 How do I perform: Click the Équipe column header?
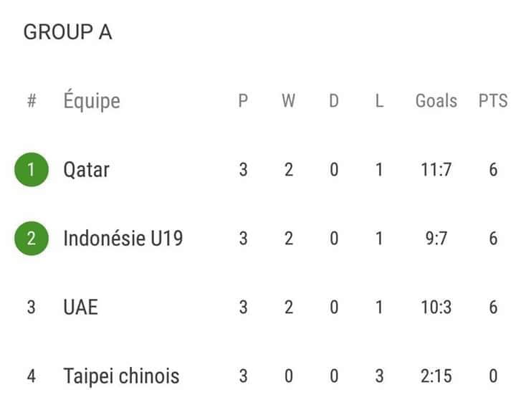tap(91, 101)
